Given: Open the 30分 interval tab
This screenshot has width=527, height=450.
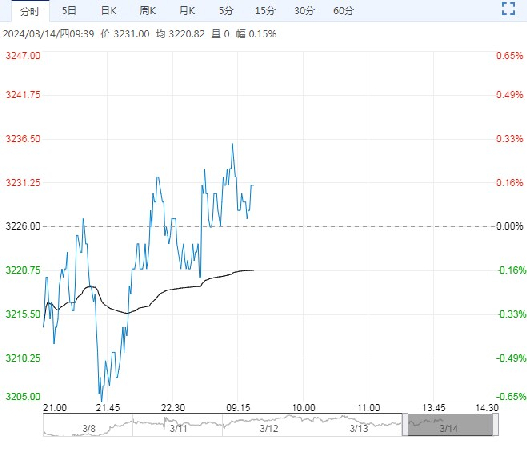Looking at the screenshot, I should (x=305, y=11).
